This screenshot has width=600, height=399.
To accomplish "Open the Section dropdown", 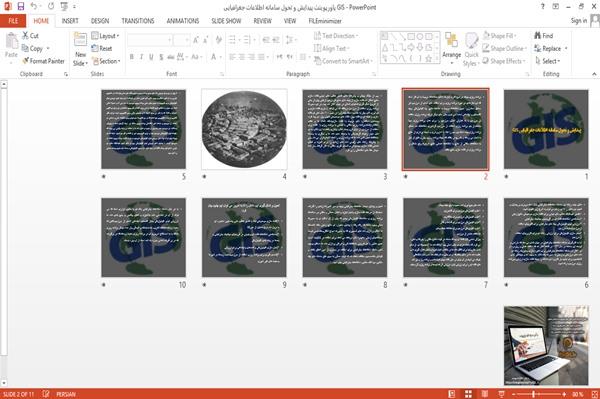I will point(106,61).
